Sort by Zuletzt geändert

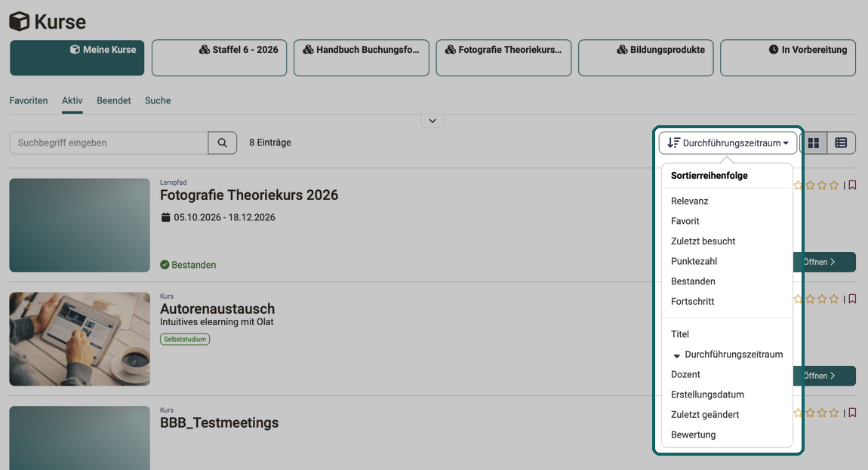tap(705, 415)
